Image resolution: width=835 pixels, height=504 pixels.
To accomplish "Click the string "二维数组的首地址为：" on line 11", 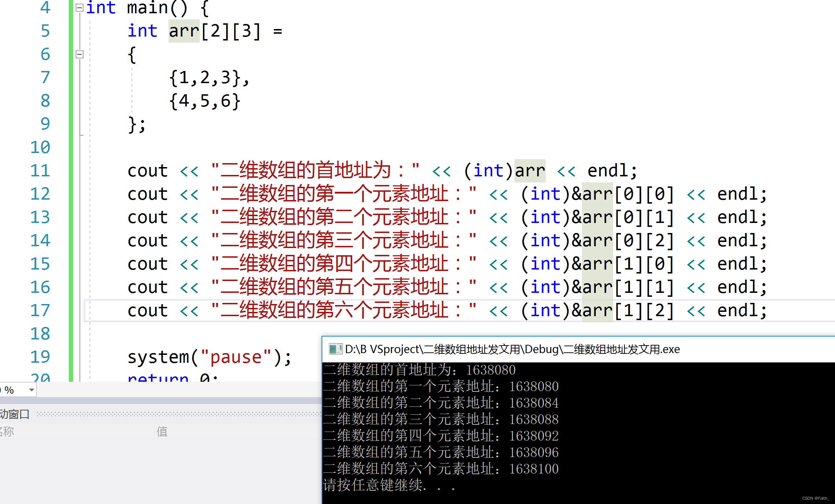I will click(316, 171).
